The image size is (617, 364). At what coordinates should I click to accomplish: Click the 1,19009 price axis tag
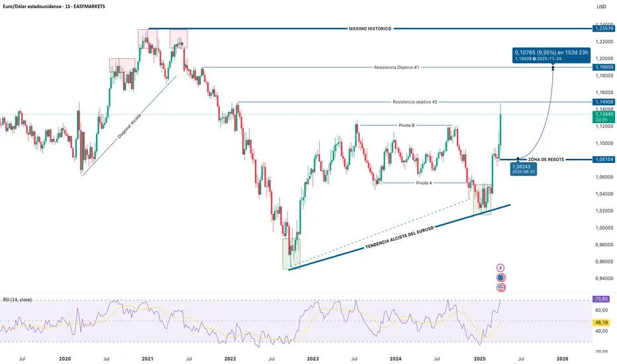(x=604, y=68)
